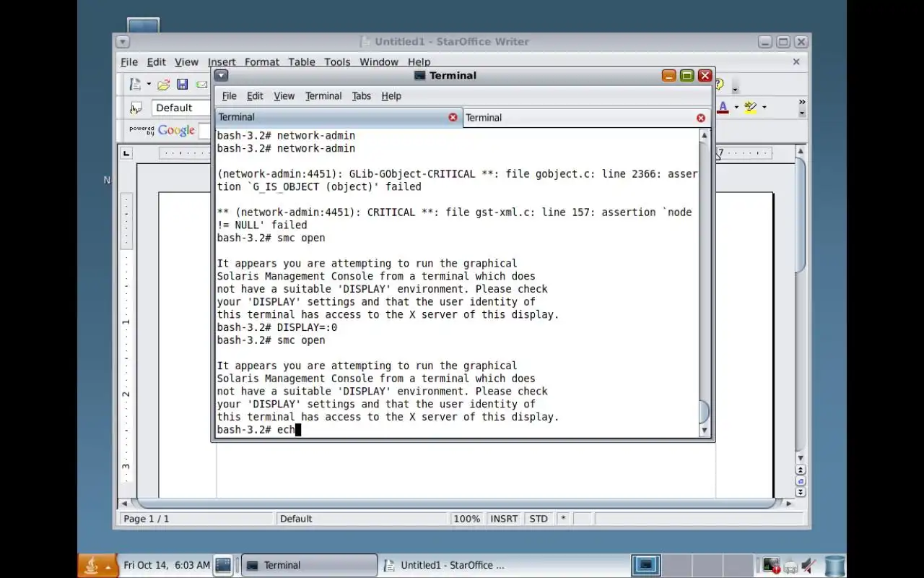Open the Java Desktop launch menu

97,566
